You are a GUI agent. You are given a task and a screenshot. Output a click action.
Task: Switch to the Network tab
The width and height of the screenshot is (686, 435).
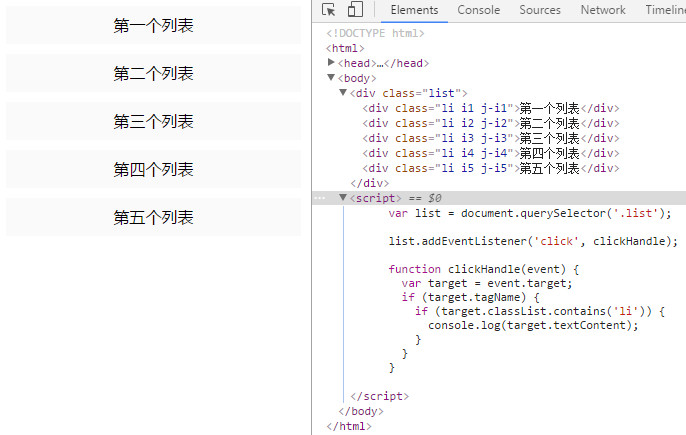pyautogui.click(x=603, y=10)
